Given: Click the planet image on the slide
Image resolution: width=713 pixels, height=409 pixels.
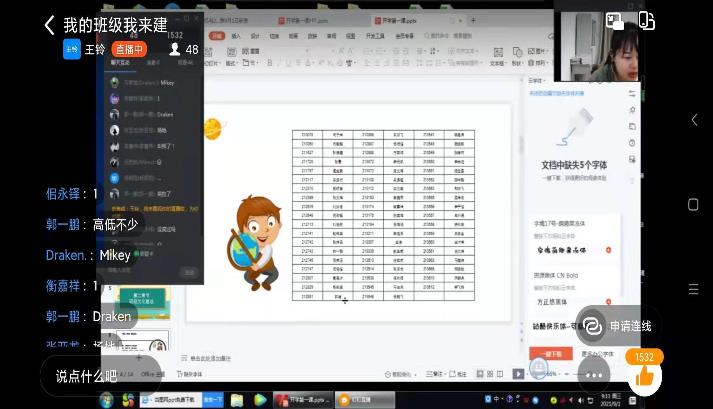Looking at the screenshot, I should 213,127.
